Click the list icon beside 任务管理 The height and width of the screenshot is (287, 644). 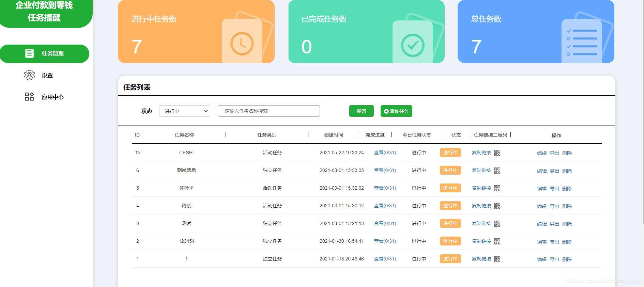[x=29, y=53]
